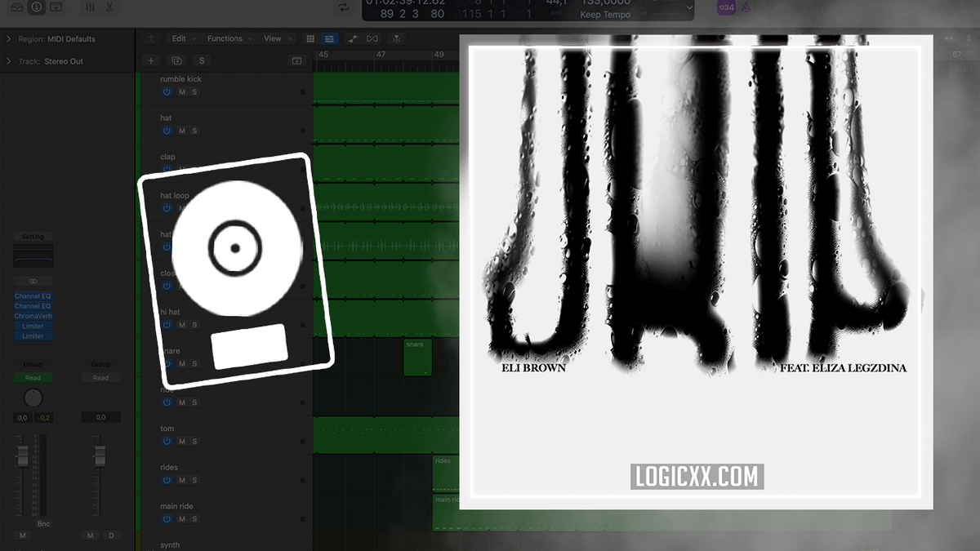Select the Brush tool icon in the editor toolbar

coord(351,38)
